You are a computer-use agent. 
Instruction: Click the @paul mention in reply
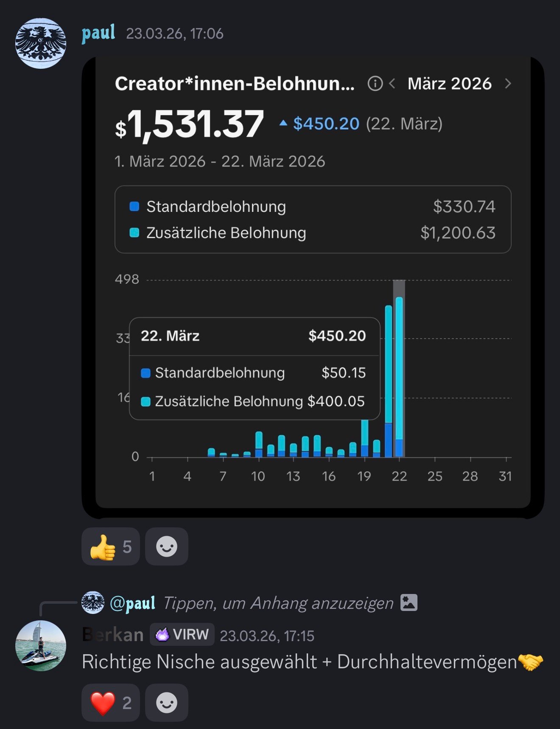pyautogui.click(x=132, y=603)
